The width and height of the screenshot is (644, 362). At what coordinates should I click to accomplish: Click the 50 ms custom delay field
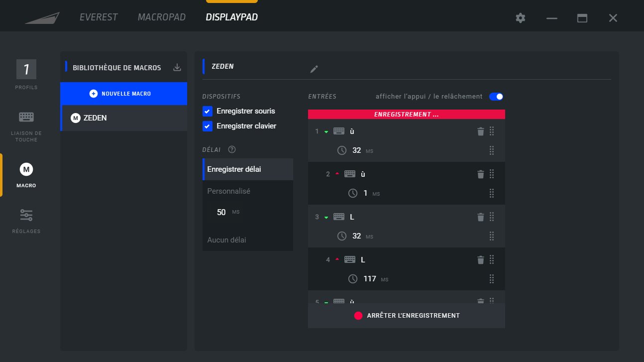222,212
